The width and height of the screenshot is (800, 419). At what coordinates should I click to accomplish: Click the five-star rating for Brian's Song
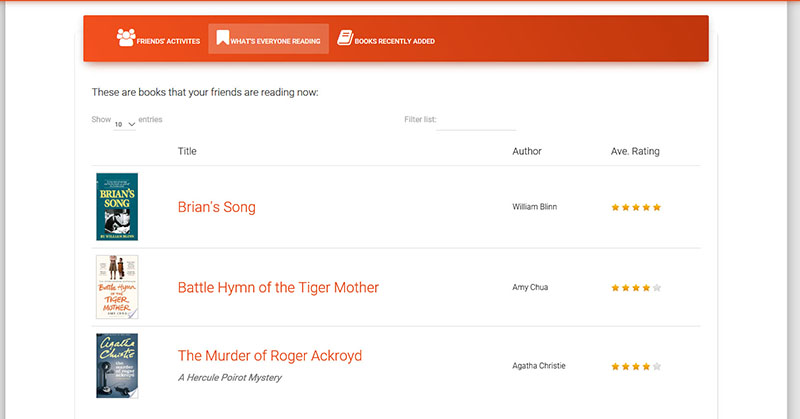pos(636,207)
